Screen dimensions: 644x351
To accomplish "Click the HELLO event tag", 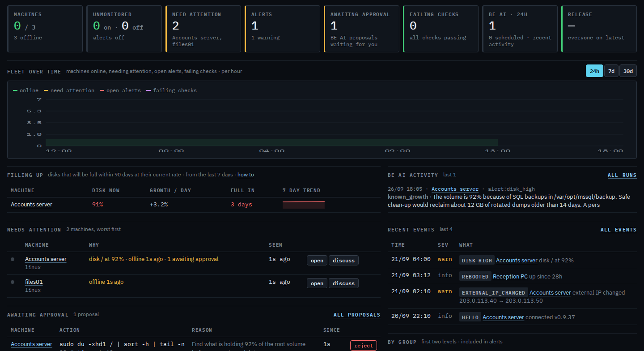I will point(470,317).
